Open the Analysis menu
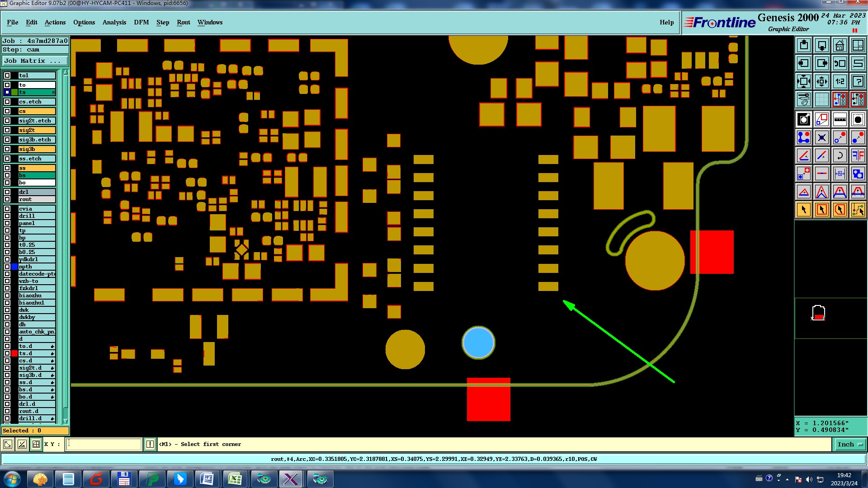Image resolution: width=868 pixels, height=488 pixels. pos(114,22)
